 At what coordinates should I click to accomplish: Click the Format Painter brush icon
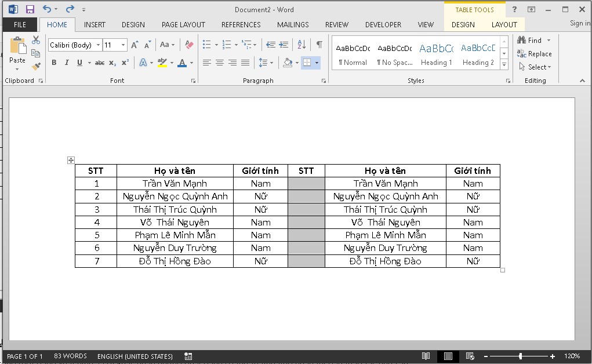36,66
